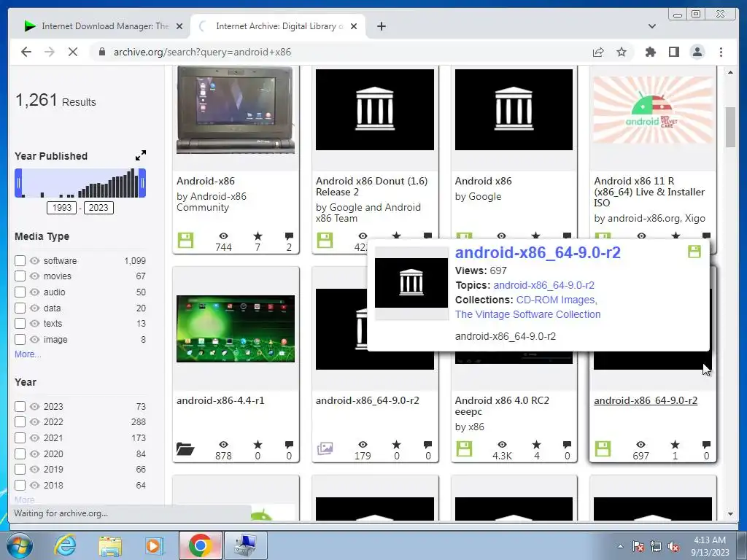This screenshot has width=747, height=560.
Task: Show only movies using eye icon
Action: coord(34,276)
